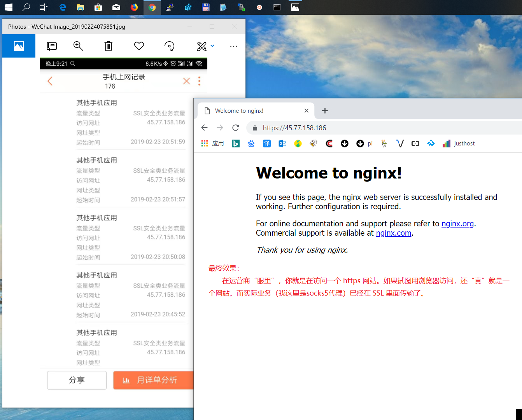Zoom in on the photo in Photos
The height and width of the screenshot is (420, 522).
[x=78, y=46]
